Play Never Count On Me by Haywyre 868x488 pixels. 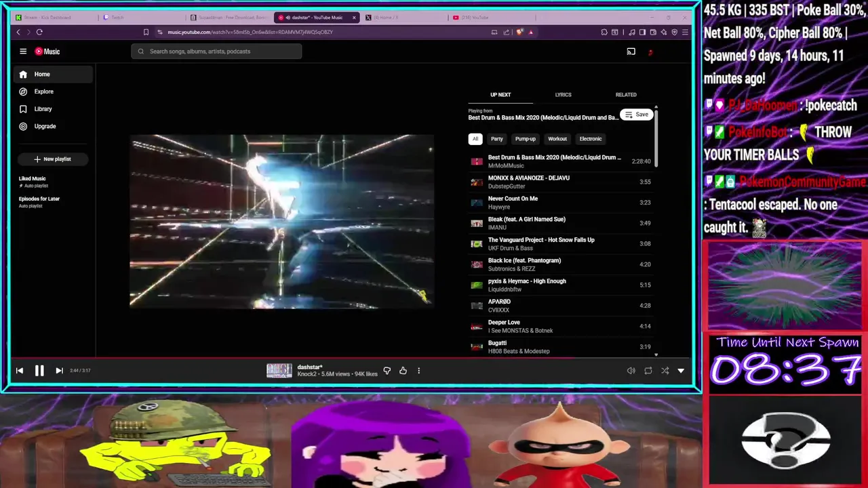tap(560, 203)
